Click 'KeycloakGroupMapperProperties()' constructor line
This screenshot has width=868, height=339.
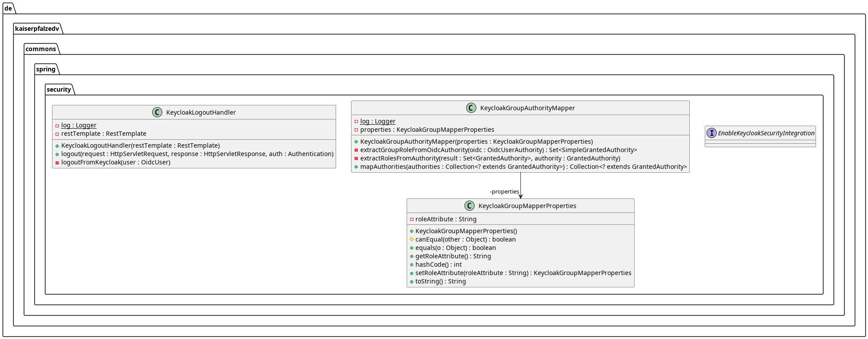coord(466,231)
